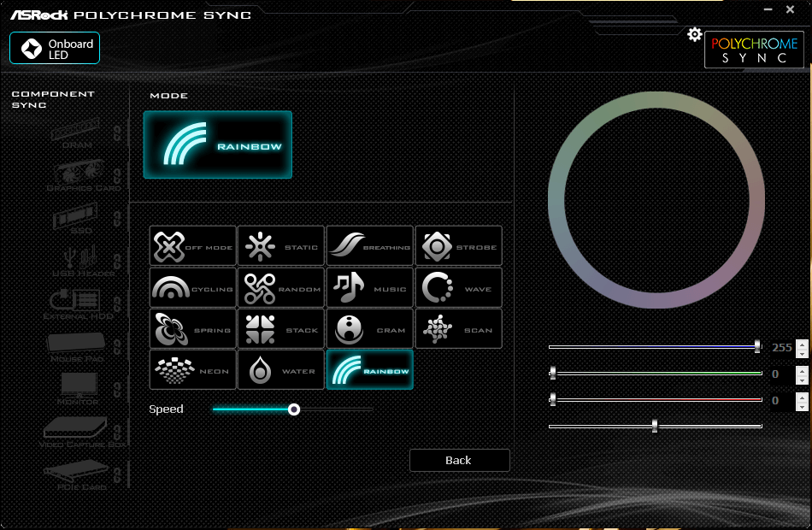The height and width of the screenshot is (530, 812).
Task: Choose the Spring lighting mode
Action: tap(192, 328)
